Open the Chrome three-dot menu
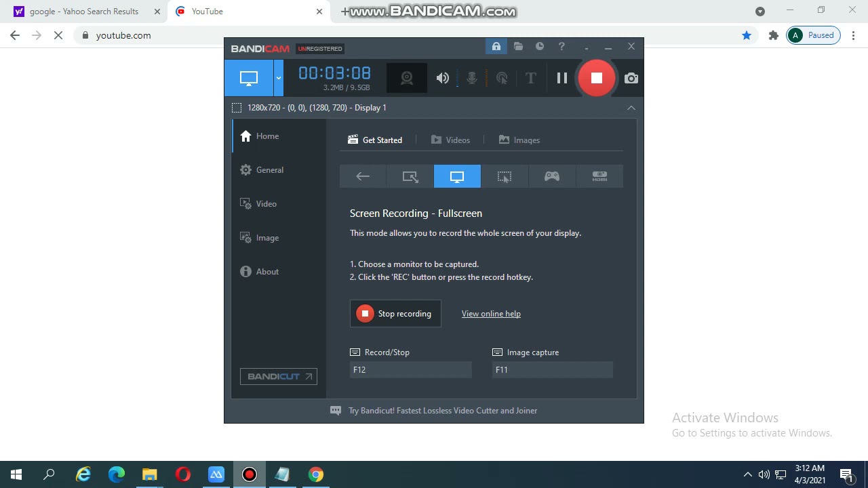The height and width of the screenshot is (488, 868). pyautogui.click(x=854, y=35)
